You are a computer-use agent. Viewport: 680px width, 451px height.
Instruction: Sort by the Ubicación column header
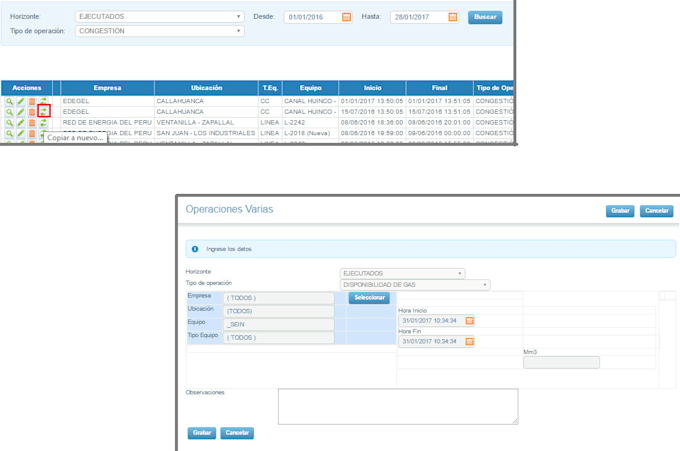[x=206, y=88]
